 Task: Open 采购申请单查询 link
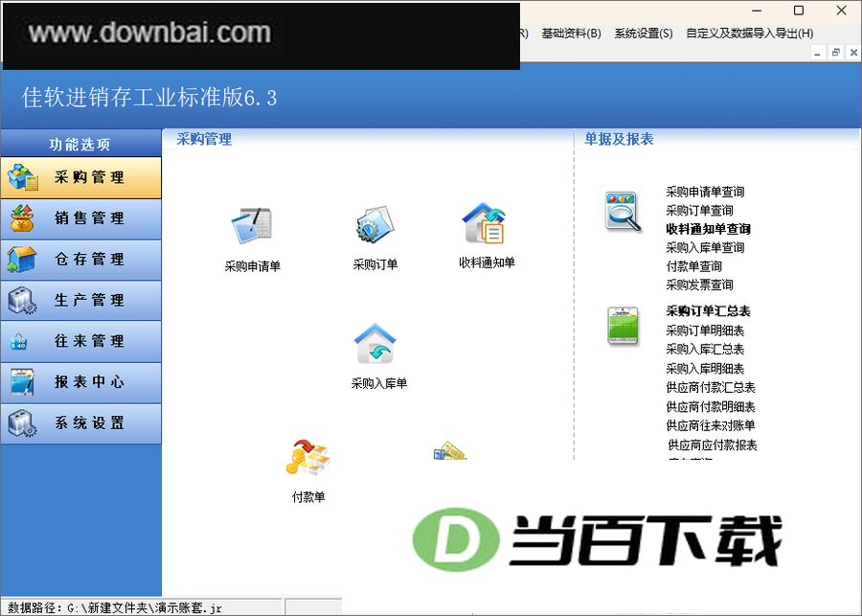(705, 192)
